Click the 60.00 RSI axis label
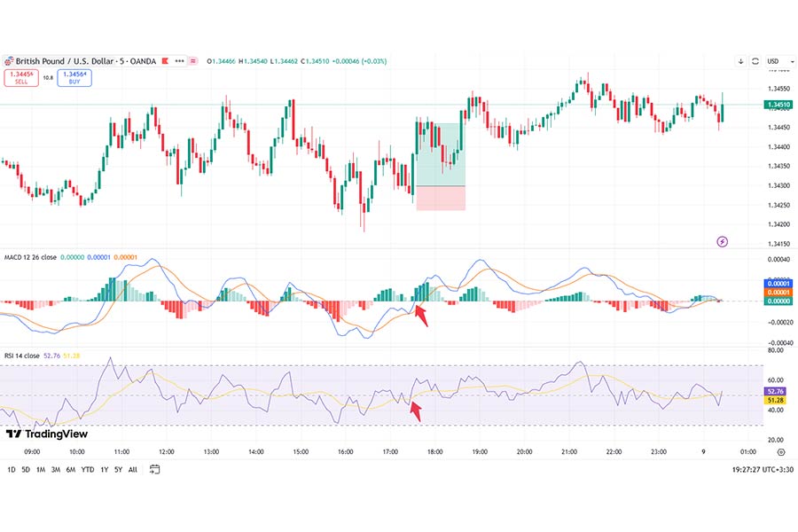This screenshot has width=798, height=532. (776, 380)
